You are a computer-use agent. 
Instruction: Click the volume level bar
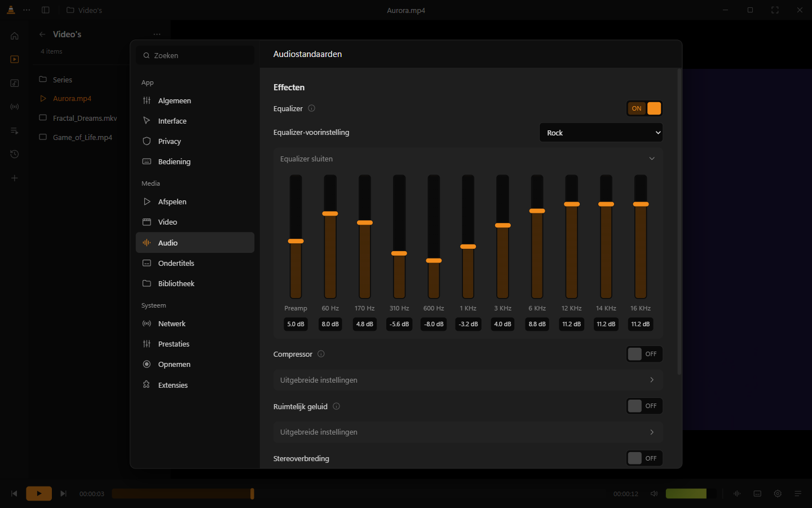691,494
